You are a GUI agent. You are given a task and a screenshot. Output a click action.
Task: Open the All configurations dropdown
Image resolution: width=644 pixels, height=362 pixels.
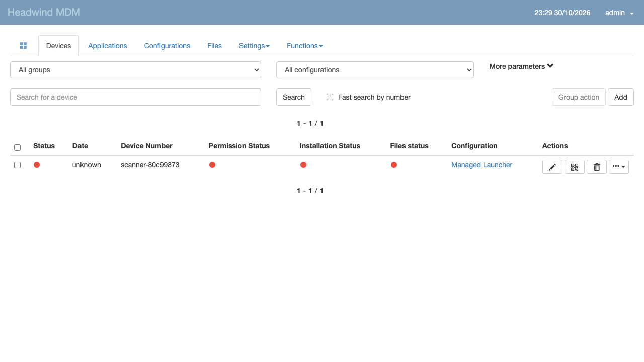375,70
